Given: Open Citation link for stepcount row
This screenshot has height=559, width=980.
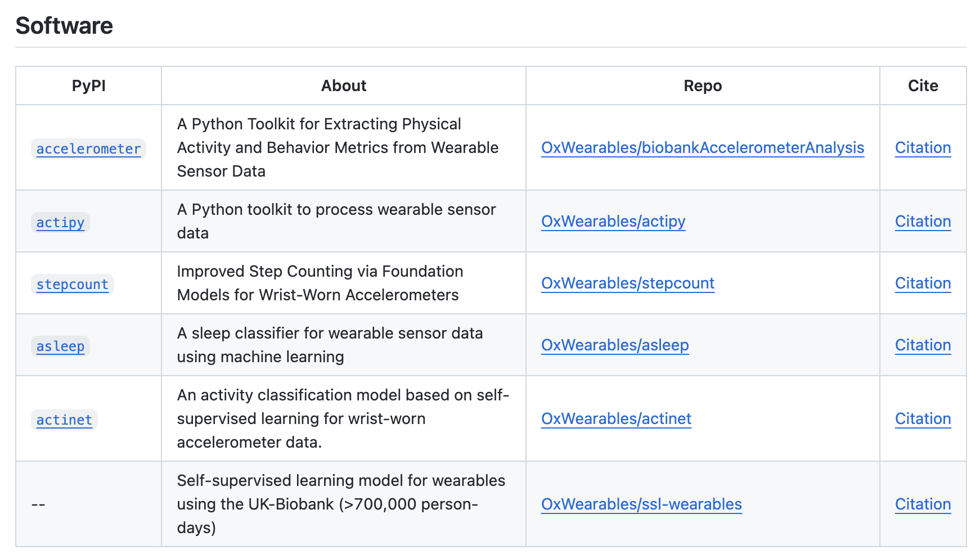Looking at the screenshot, I should 923,283.
